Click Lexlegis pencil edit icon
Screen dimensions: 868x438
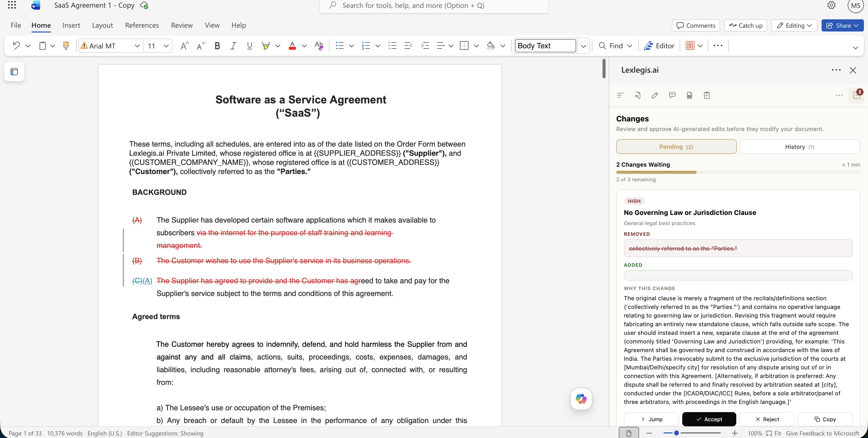click(655, 96)
